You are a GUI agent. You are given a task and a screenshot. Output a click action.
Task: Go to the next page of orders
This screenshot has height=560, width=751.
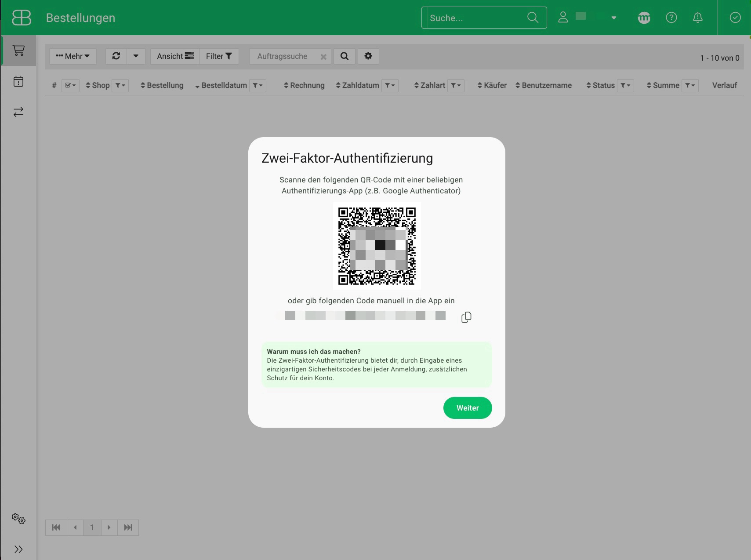tap(109, 527)
